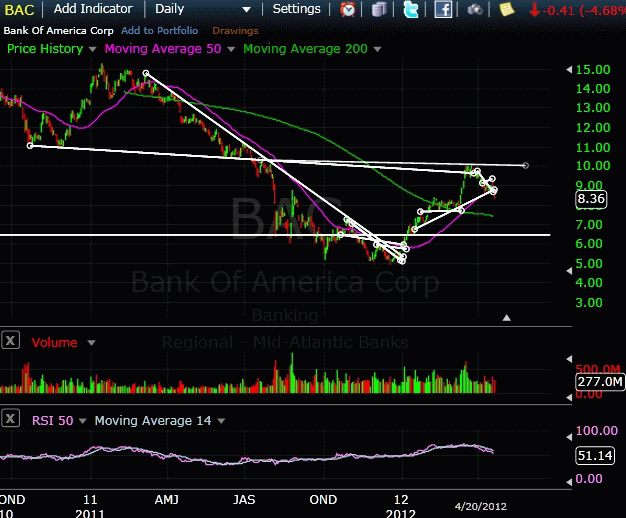Share chart via Twitter icon
This screenshot has width=626, height=518.
[410, 10]
